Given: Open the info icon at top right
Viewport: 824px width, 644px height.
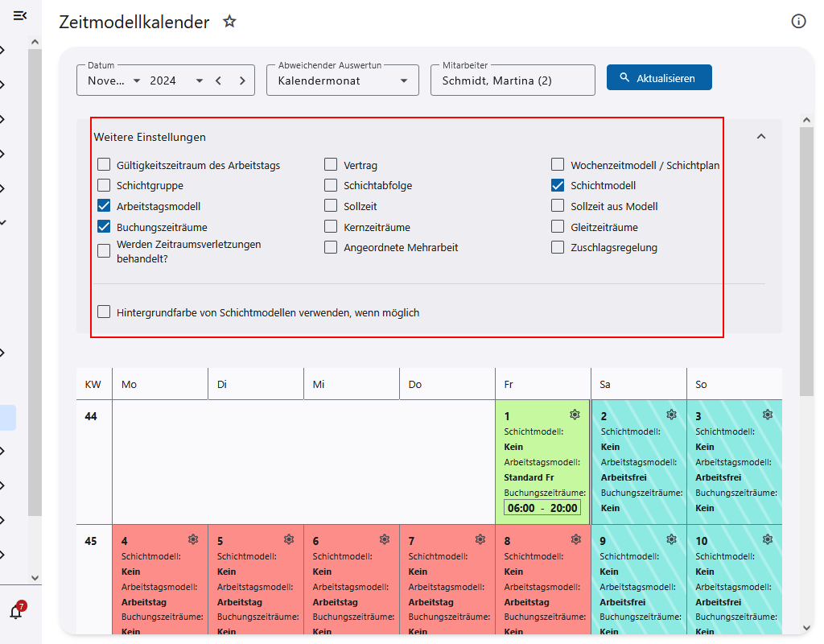Looking at the screenshot, I should [x=798, y=22].
